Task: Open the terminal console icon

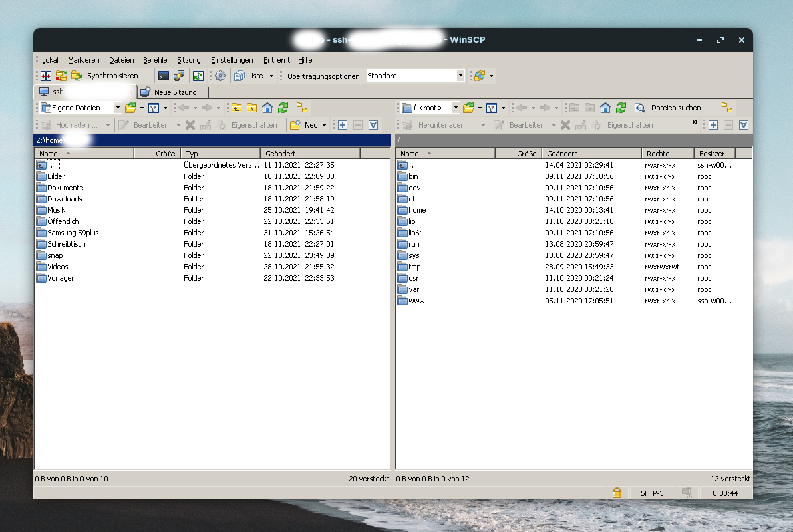Action: point(164,76)
